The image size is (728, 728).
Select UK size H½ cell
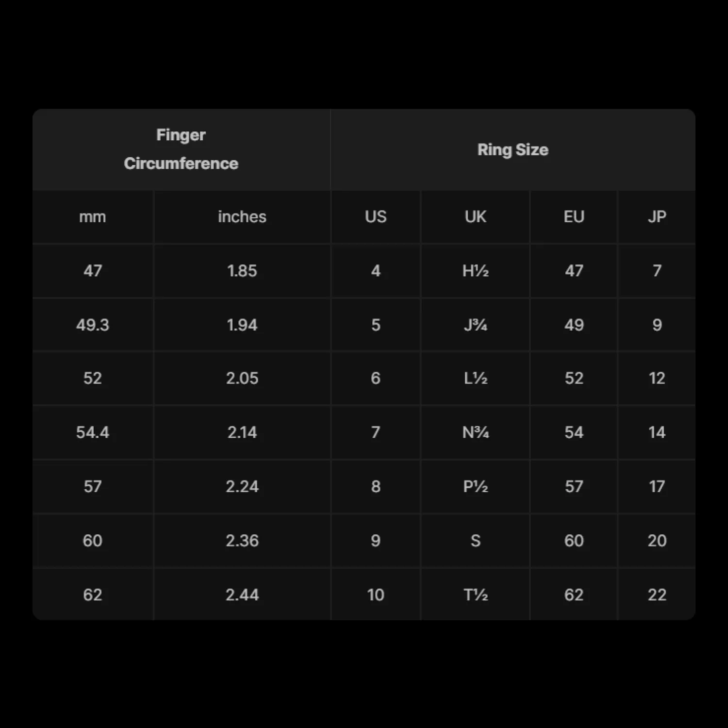[475, 270]
